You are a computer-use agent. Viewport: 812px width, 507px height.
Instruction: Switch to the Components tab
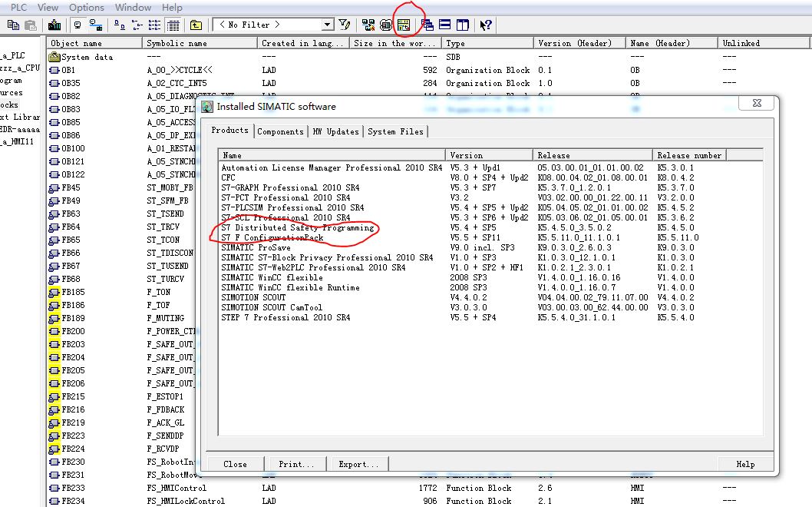(x=280, y=131)
